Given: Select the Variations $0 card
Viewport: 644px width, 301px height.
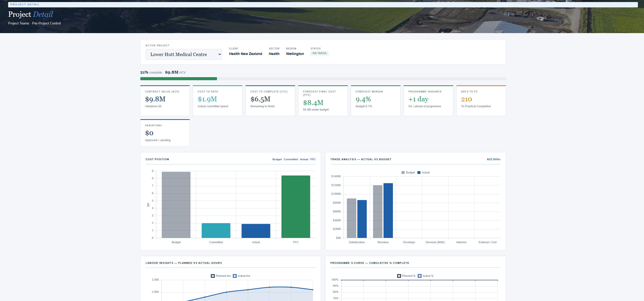Looking at the screenshot, I should point(165,133).
